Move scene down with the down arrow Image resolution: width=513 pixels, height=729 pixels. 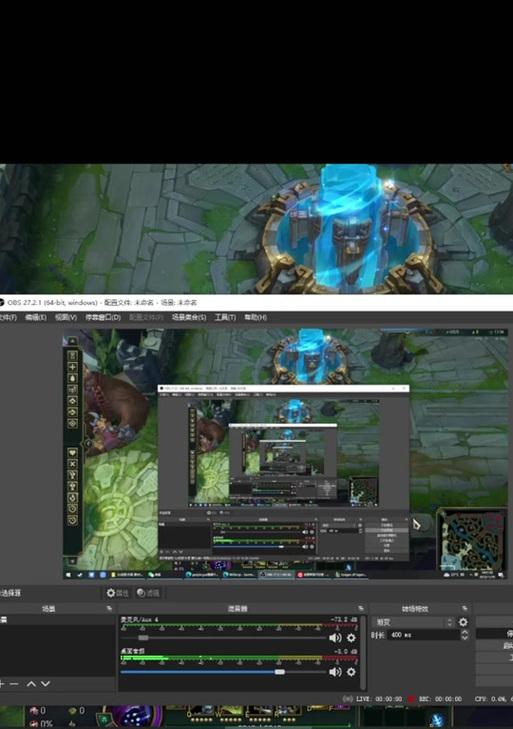point(45,683)
